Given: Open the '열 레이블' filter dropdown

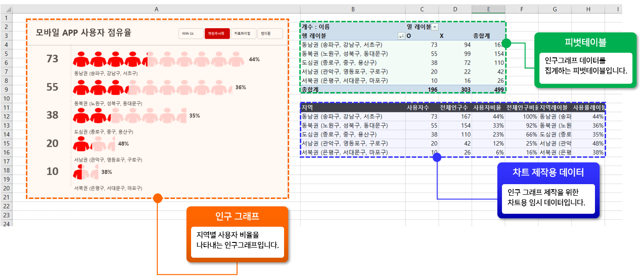Looking at the screenshot, I should [x=435, y=27].
